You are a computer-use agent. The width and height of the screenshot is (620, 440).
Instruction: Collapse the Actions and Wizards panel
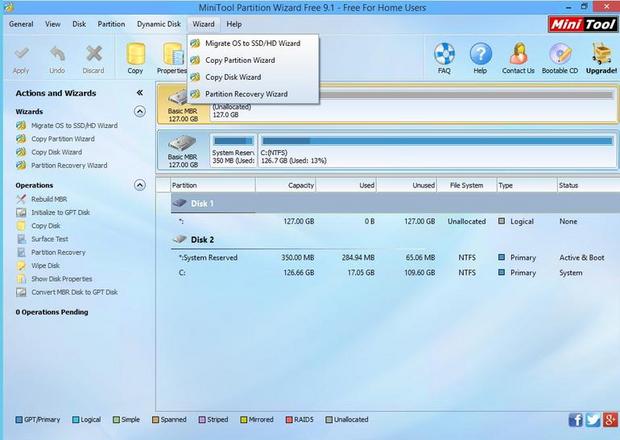[140, 92]
